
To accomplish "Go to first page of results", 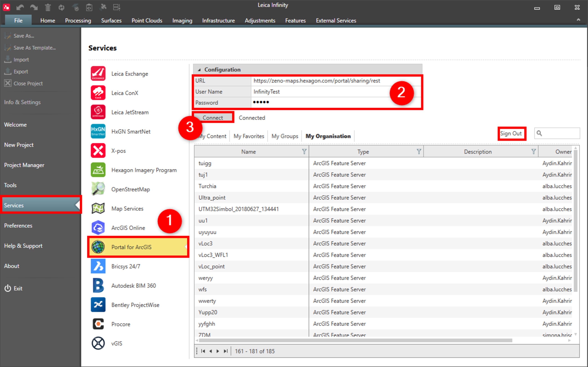I will click(203, 351).
